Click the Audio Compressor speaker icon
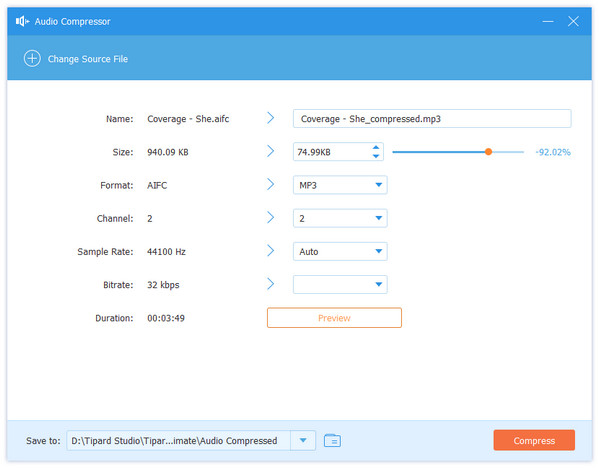 (23, 21)
